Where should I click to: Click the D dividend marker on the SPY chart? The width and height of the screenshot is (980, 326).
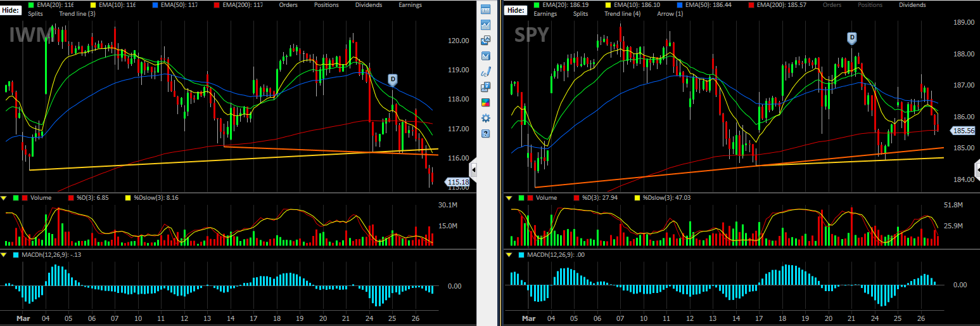[x=852, y=38]
